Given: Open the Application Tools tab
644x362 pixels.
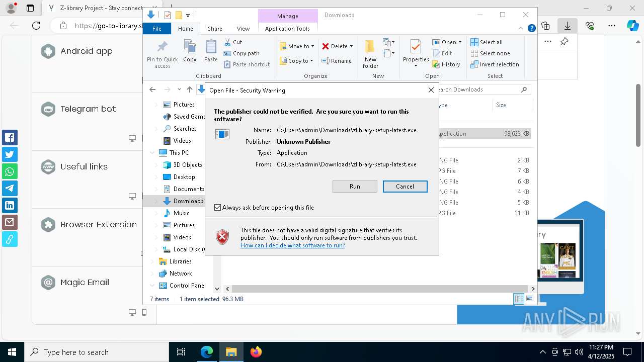Looking at the screenshot, I should (287, 29).
